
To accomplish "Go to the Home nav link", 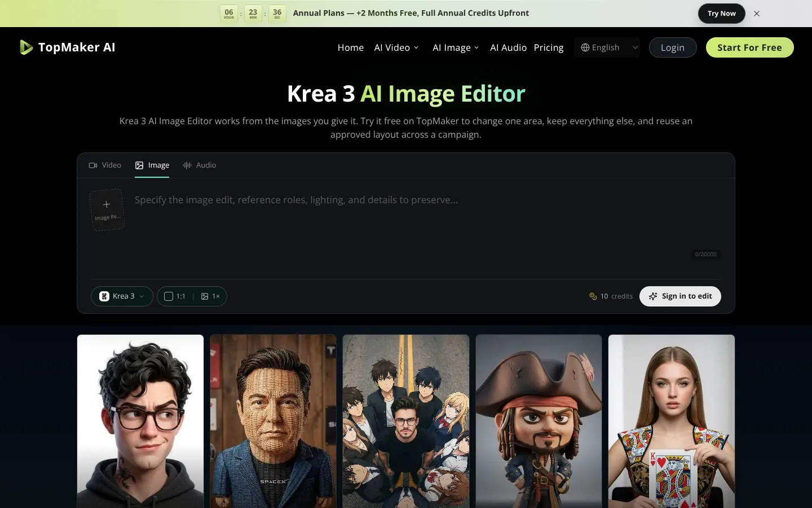I will [x=351, y=47].
